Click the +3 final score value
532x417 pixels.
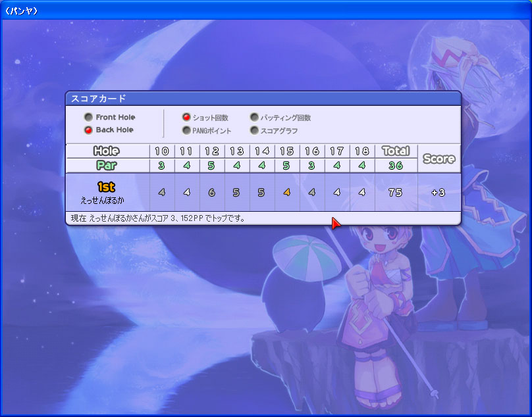pyautogui.click(x=439, y=193)
